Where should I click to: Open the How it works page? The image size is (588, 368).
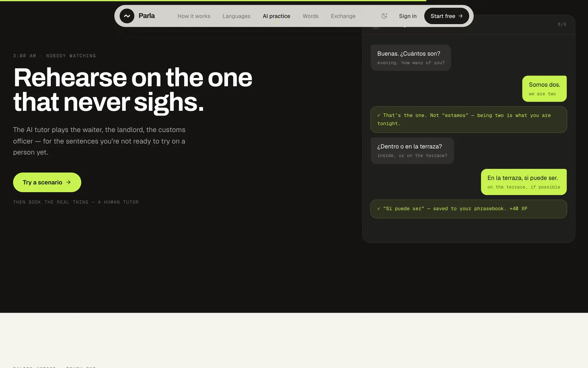click(194, 16)
